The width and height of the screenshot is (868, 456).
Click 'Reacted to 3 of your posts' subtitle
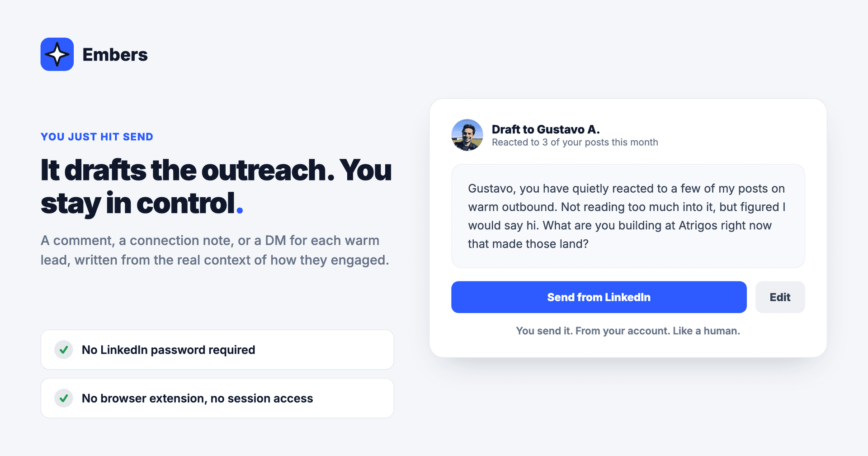[575, 142]
